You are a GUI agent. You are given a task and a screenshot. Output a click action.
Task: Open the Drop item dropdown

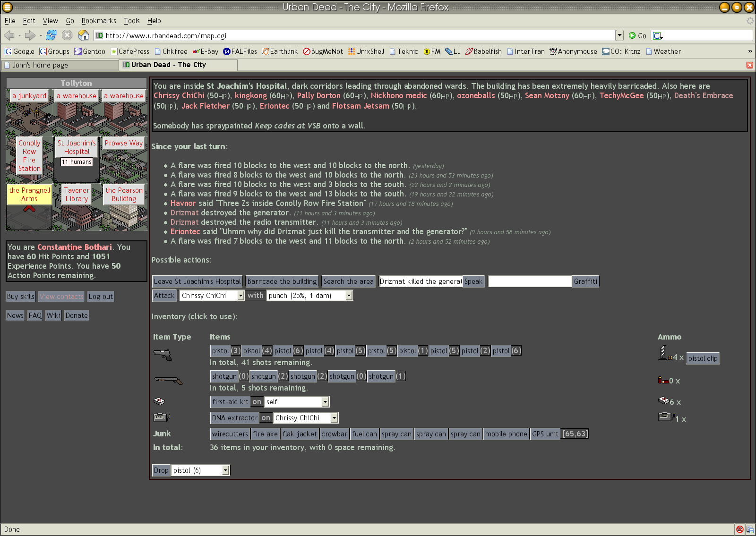tap(225, 470)
